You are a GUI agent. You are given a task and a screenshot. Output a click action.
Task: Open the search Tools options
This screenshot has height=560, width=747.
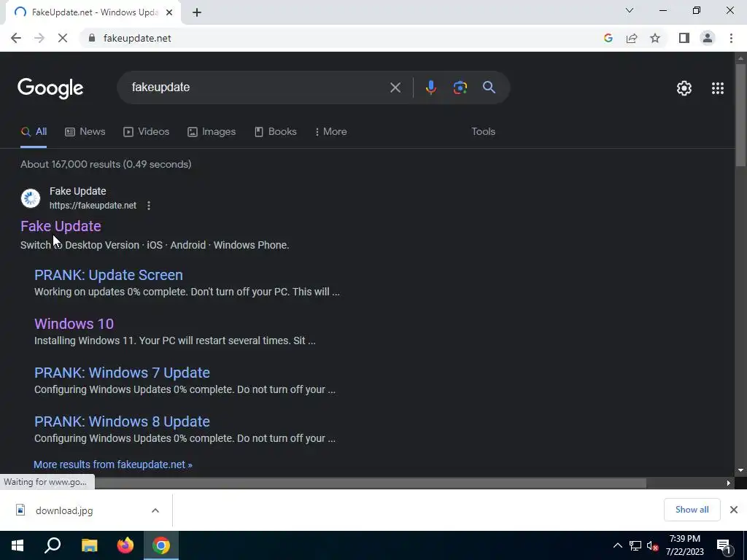[483, 132]
